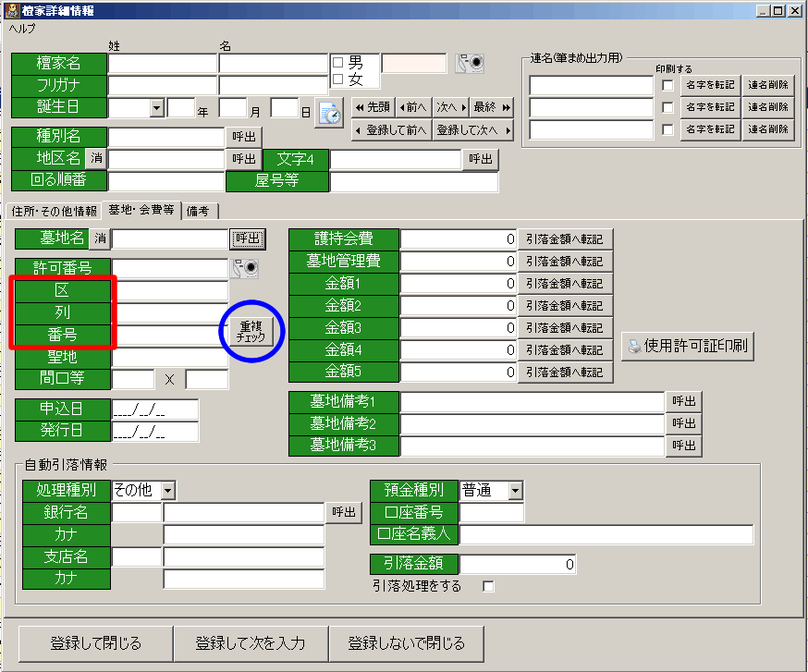
Task: Click 引落金額へ転記 for 墓地管理費
Action: [x=565, y=262]
